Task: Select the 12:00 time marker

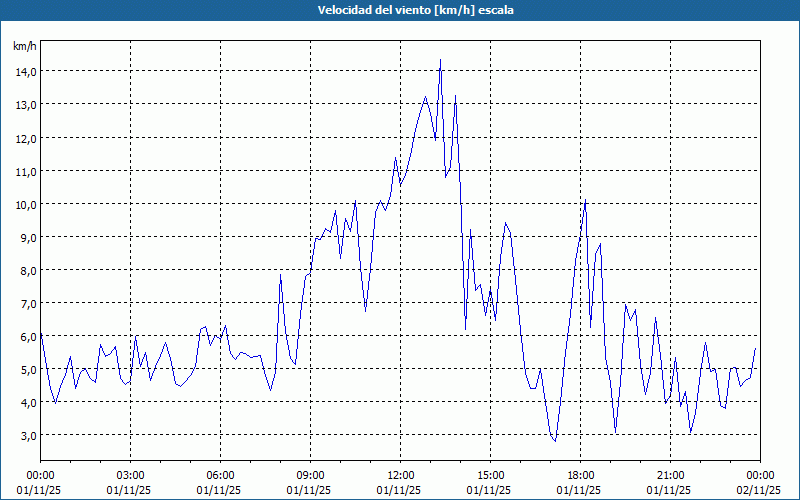Action: (x=400, y=474)
